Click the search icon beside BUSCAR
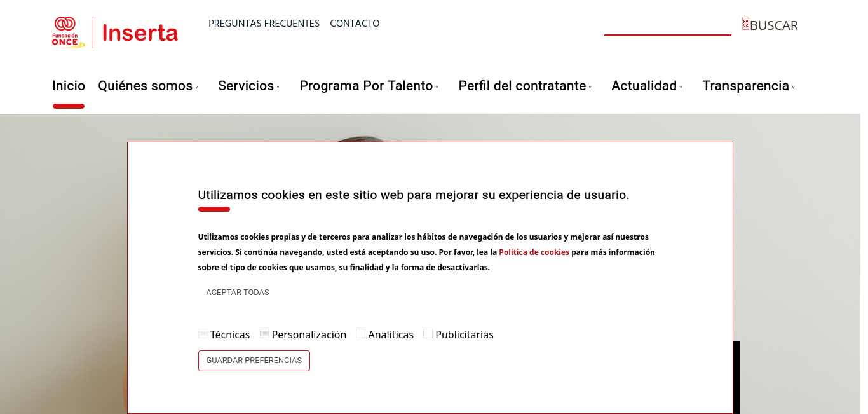This screenshot has height=414, width=868. pyautogui.click(x=745, y=24)
